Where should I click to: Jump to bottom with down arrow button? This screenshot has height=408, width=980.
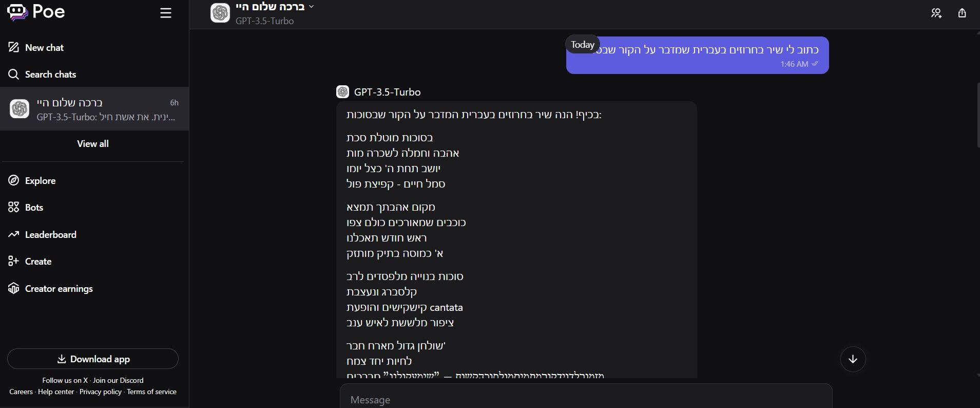(x=853, y=359)
